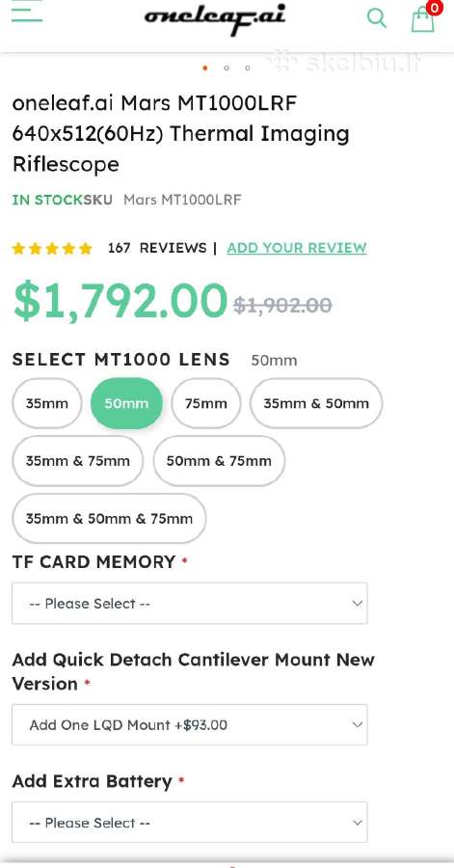The image size is (454, 868).
Task: Select the 75mm lens option
Action: (206, 403)
